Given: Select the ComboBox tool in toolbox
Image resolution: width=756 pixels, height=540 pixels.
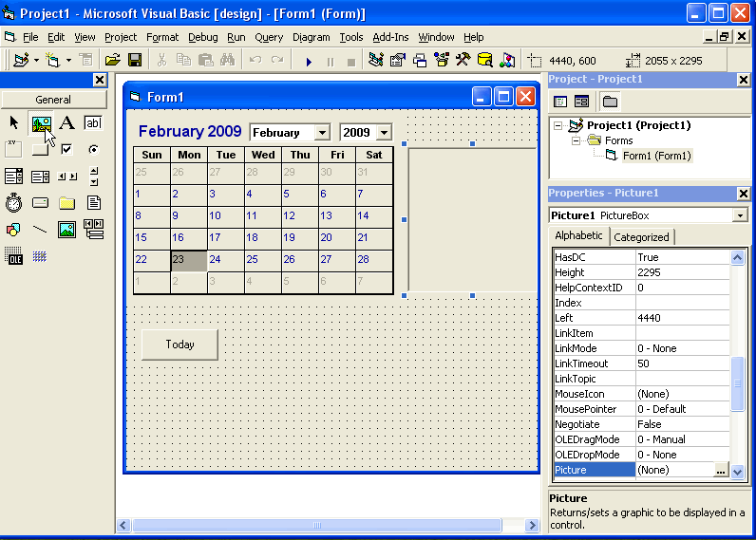Looking at the screenshot, I should 13,177.
